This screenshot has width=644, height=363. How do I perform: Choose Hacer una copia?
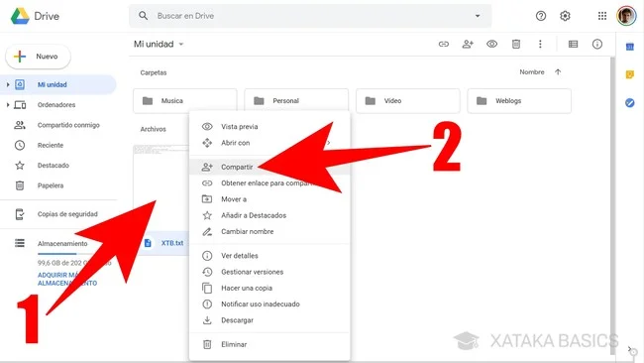click(x=269, y=288)
